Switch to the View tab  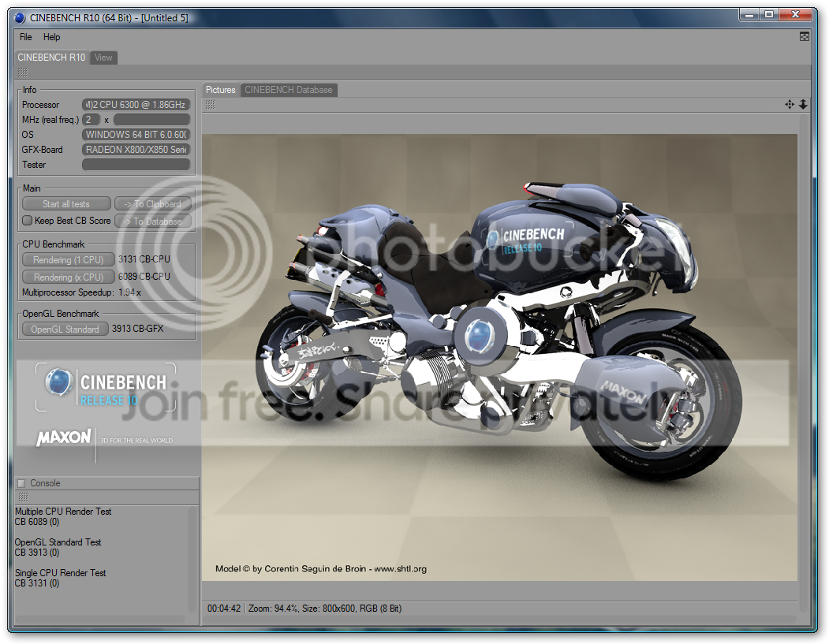[103, 58]
